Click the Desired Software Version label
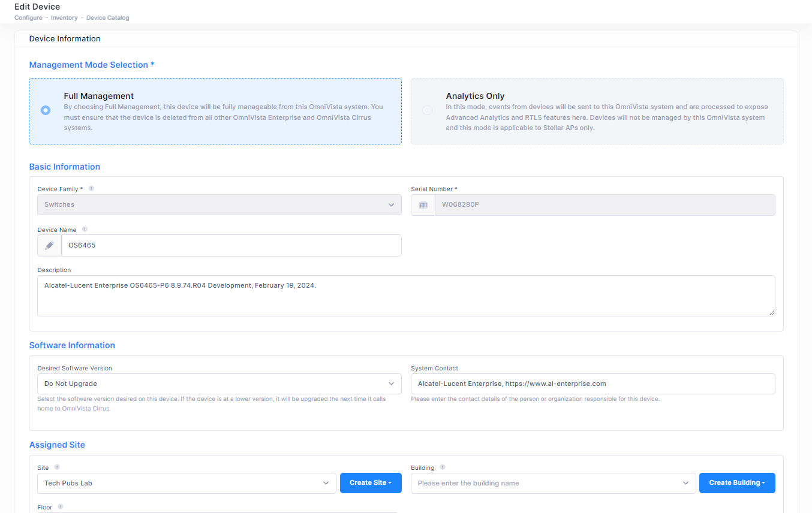Screen dimensions: 812x513 (74, 369)
